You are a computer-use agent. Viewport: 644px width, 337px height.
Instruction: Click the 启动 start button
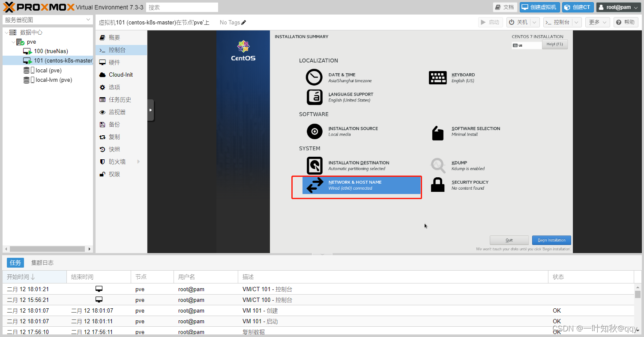pos(491,22)
